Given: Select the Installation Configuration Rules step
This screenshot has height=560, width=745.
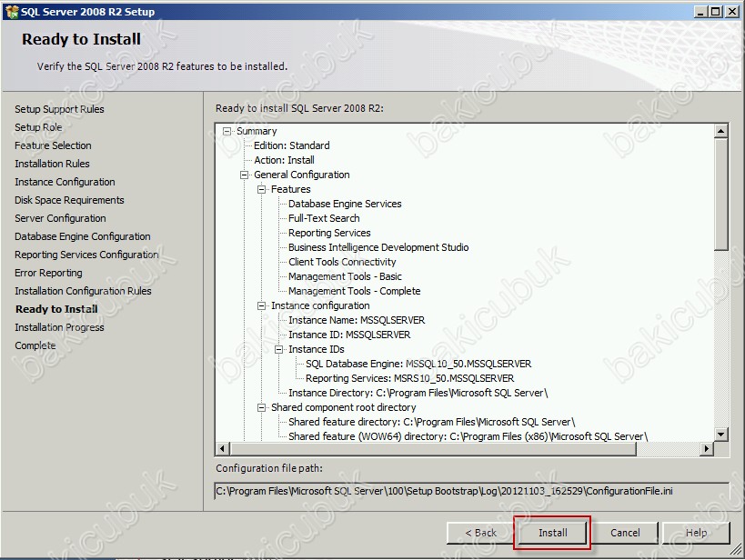Looking at the screenshot, I should (x=83, y=291).
